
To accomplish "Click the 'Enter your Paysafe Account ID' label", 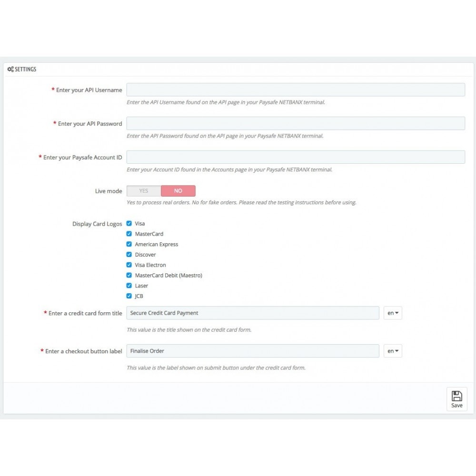I will [82, 158].
